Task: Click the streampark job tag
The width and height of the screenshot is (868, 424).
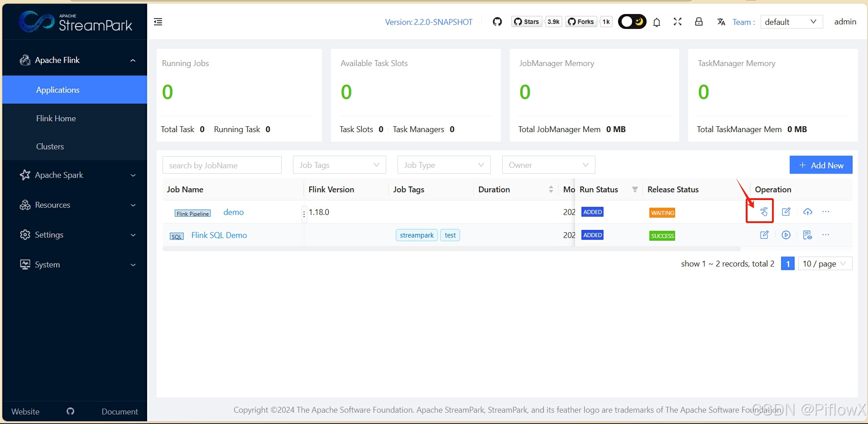Action: (x=417, y=235)
